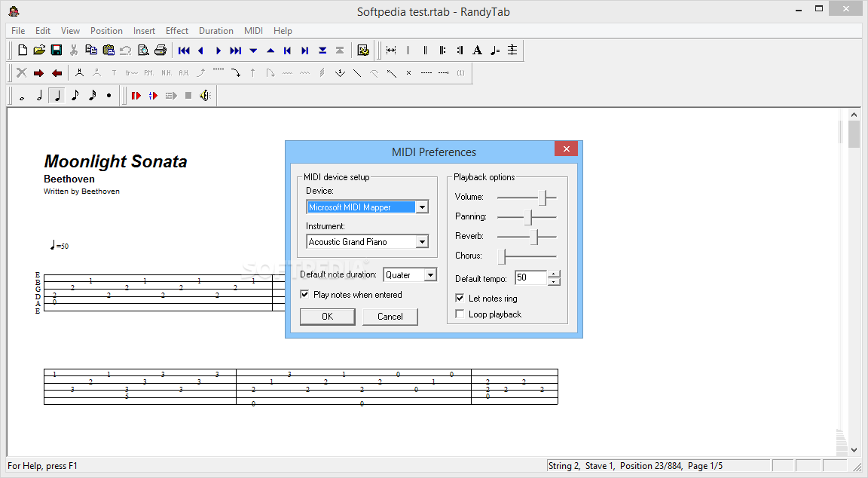Close MIDI Preferences dialog red X
Viewport: 868px width, 478px height.
[567, 149]
